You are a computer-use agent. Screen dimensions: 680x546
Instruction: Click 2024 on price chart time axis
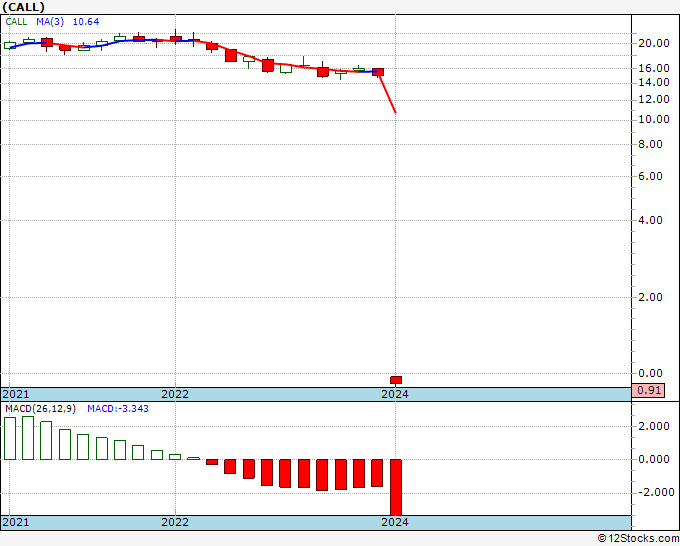click(395, 394)
